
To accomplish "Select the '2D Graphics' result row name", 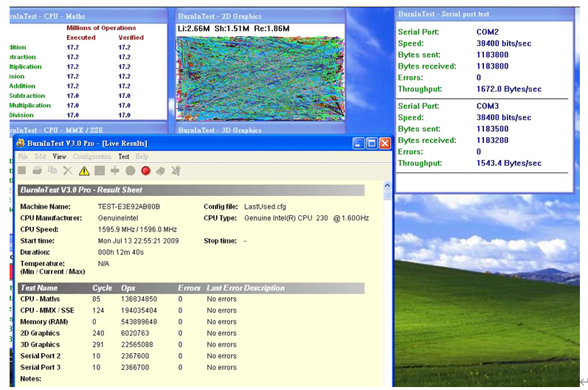I will point(40,333).
